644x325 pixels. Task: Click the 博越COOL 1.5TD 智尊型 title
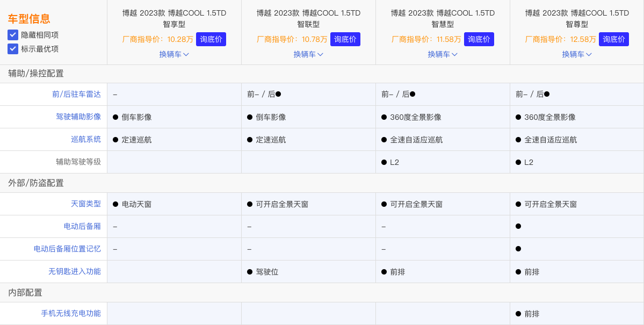click(x=577, y=18)
